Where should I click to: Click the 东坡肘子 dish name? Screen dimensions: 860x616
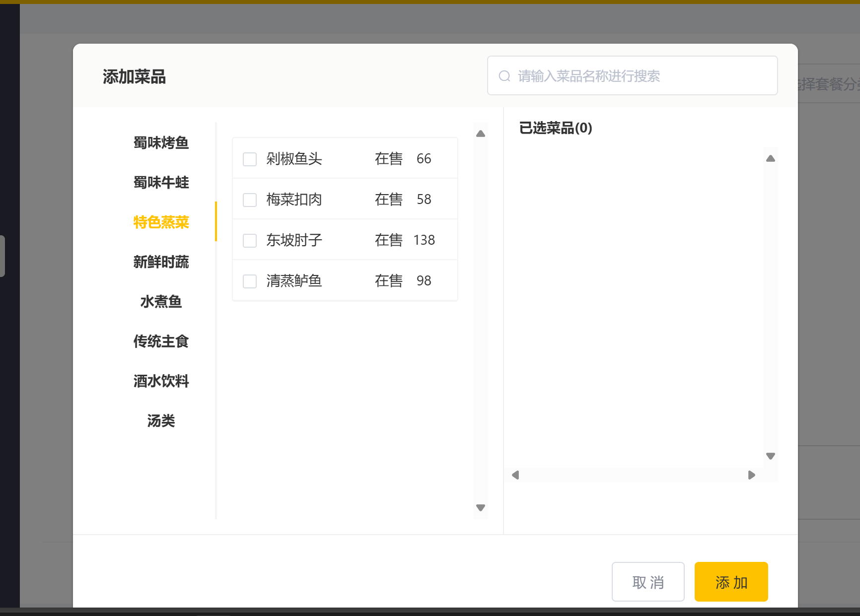(294, 240)
